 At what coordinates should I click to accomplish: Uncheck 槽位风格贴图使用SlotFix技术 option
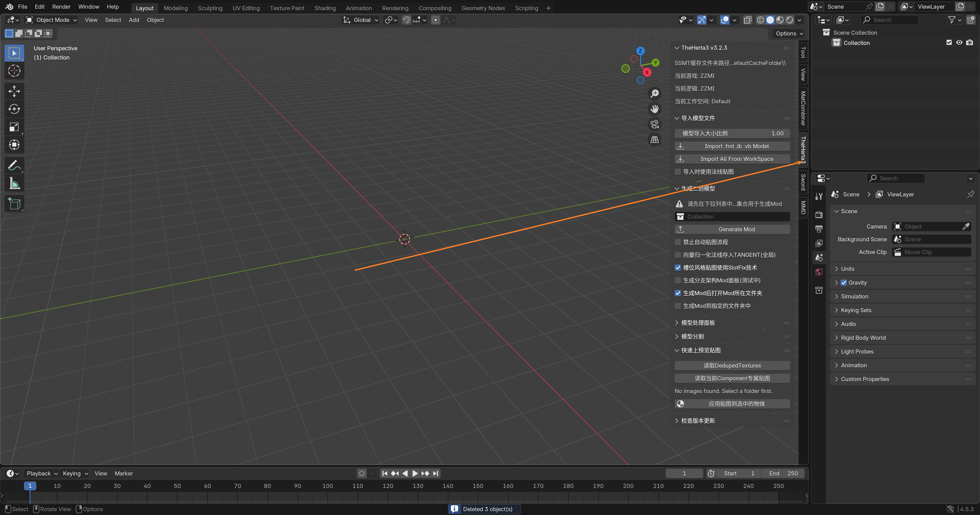click(x=678, y=267)
